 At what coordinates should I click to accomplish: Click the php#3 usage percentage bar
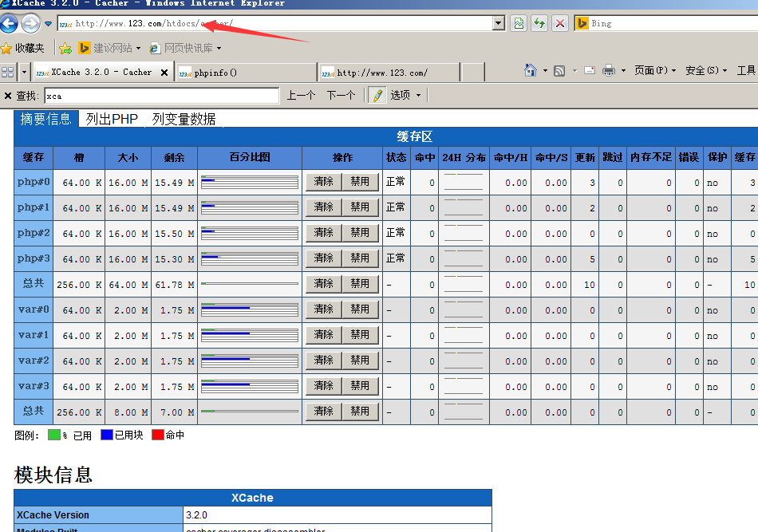250,258
